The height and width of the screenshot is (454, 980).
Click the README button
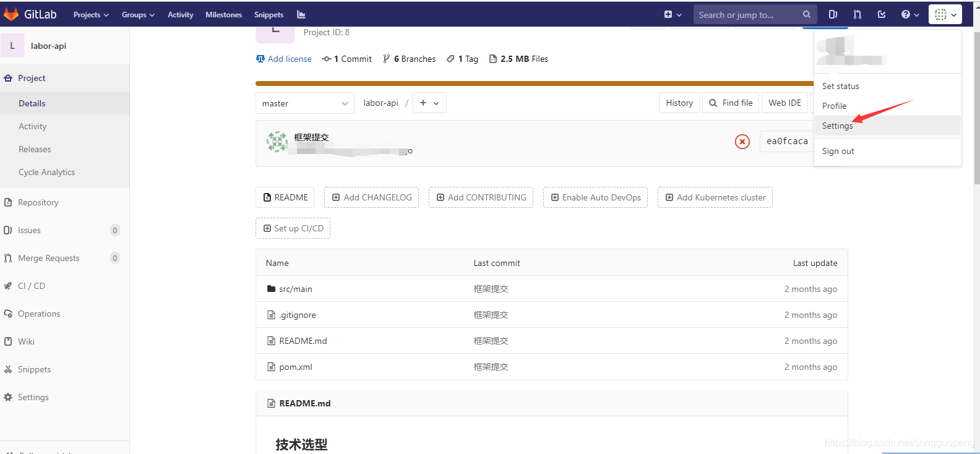pyautogui.click(x=285, y=197)
